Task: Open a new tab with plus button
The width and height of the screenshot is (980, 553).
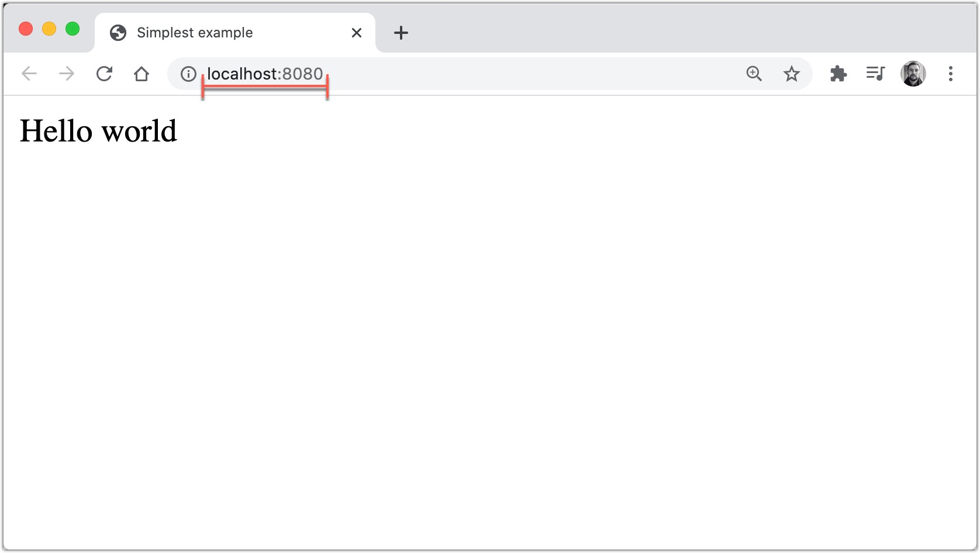Action: 401,33
